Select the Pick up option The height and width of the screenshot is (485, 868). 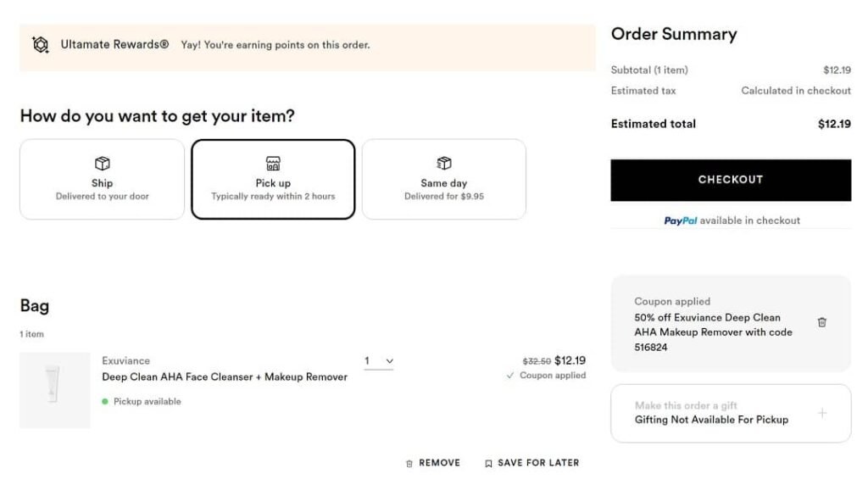pos(273,180)
